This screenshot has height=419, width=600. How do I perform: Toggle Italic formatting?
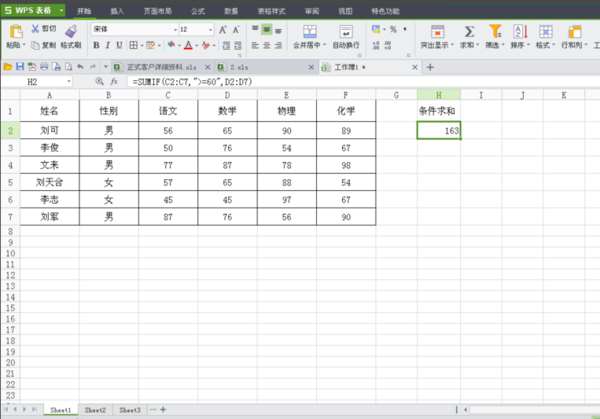(108, 46)
